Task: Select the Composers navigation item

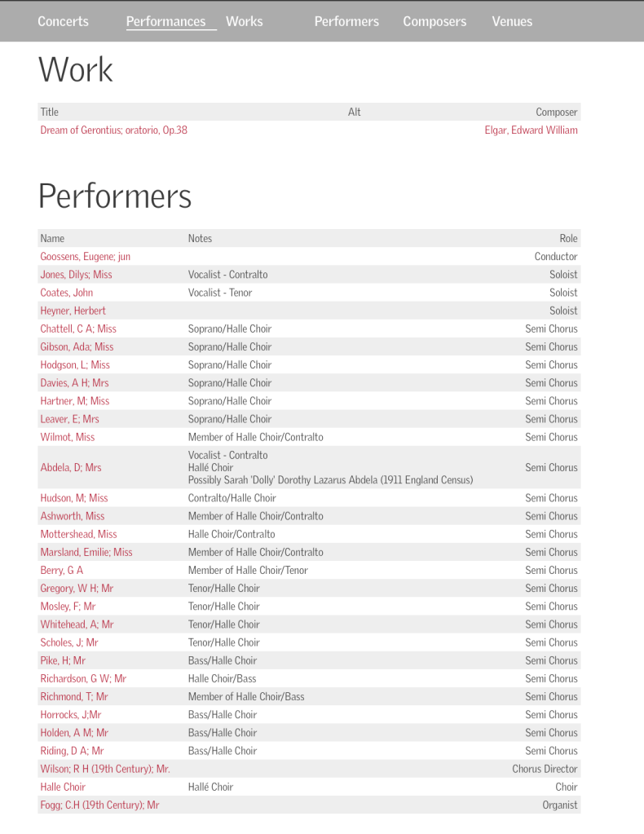Action: [434, 21]
